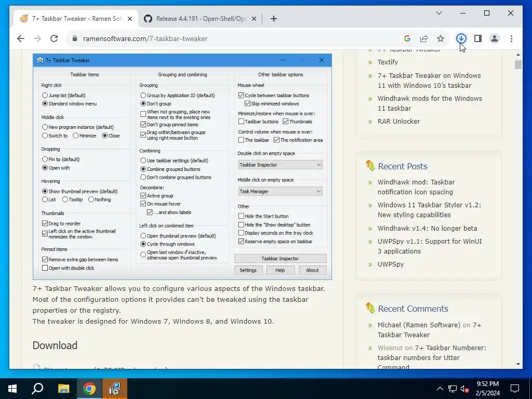This screenshot has height=399, width=532.
Task: Click the installer icon in taskbar
Action: 115,389
